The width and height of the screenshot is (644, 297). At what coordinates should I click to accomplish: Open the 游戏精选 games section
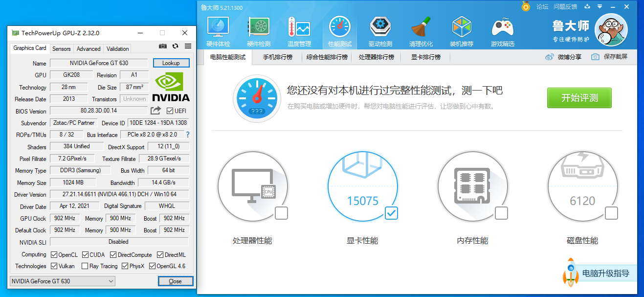tap(502, 31)
